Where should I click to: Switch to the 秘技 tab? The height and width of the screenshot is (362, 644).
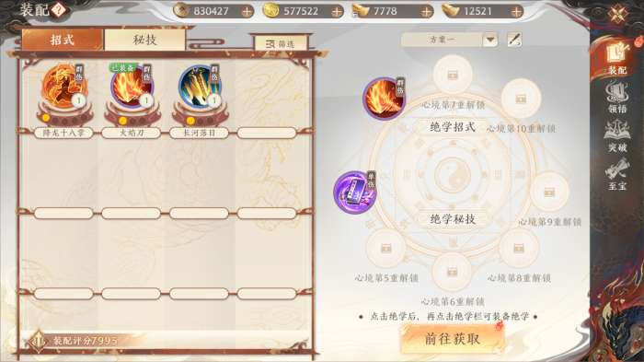(144, 40)
